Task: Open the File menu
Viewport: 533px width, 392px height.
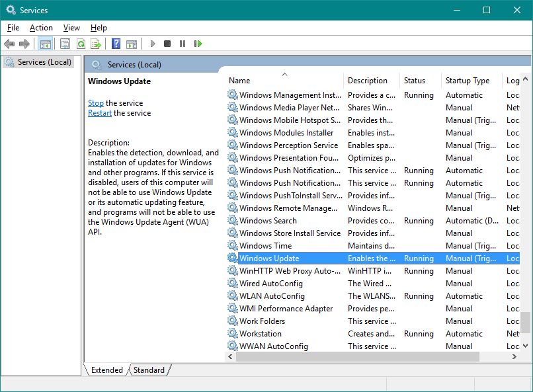Action: coord(13,28)
